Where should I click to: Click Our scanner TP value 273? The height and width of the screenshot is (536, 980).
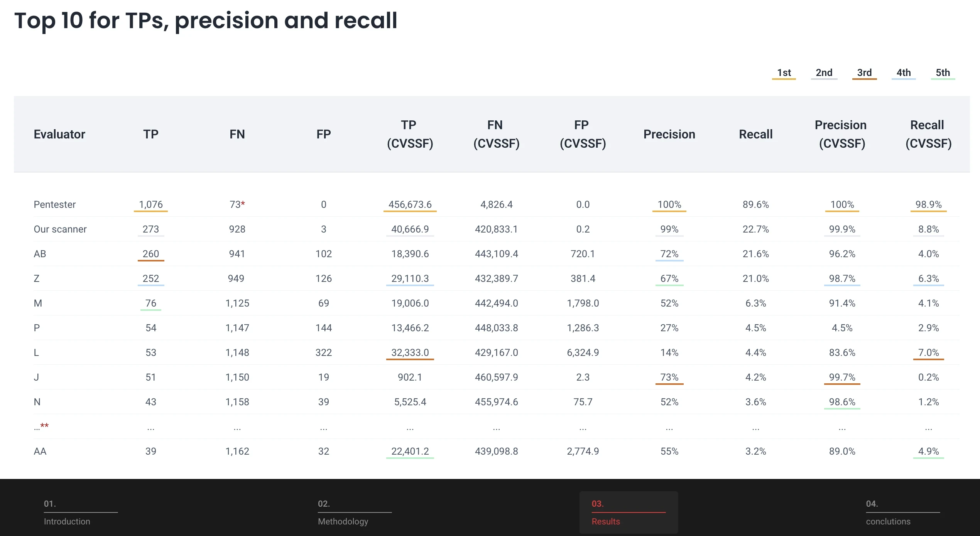tap(150, 229)
